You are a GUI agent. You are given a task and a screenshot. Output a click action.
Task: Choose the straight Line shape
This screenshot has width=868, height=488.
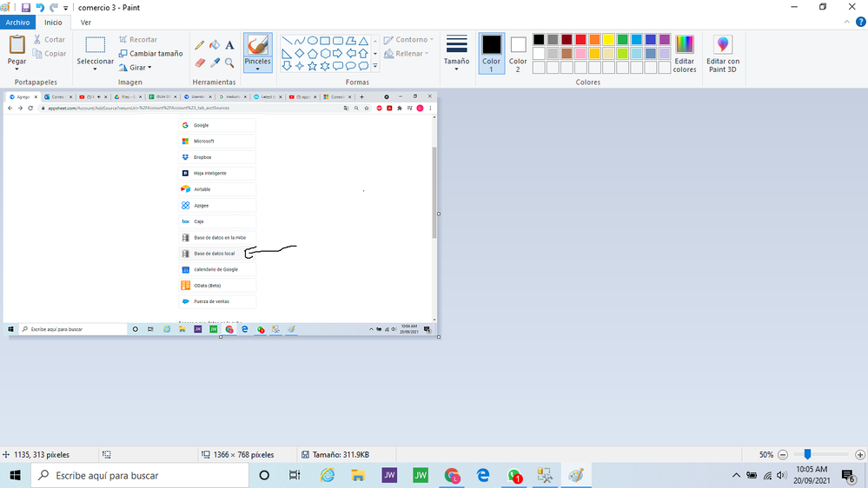[287, 41]
